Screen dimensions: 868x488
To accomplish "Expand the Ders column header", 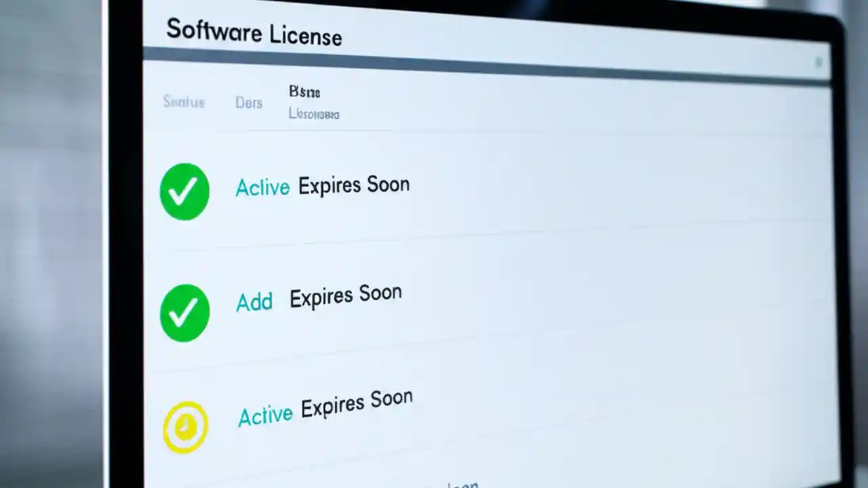I will tap(248, 102).
